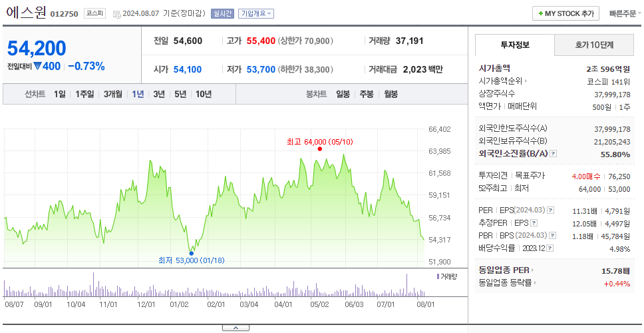
Task: Expand the 기업개요 dropdown
Action: (x=255, y=14)
